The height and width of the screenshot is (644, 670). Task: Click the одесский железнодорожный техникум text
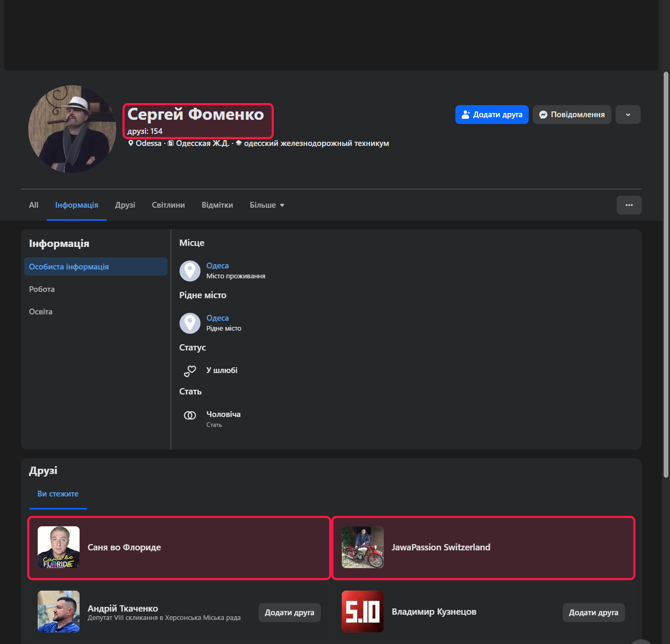point(317,143)
